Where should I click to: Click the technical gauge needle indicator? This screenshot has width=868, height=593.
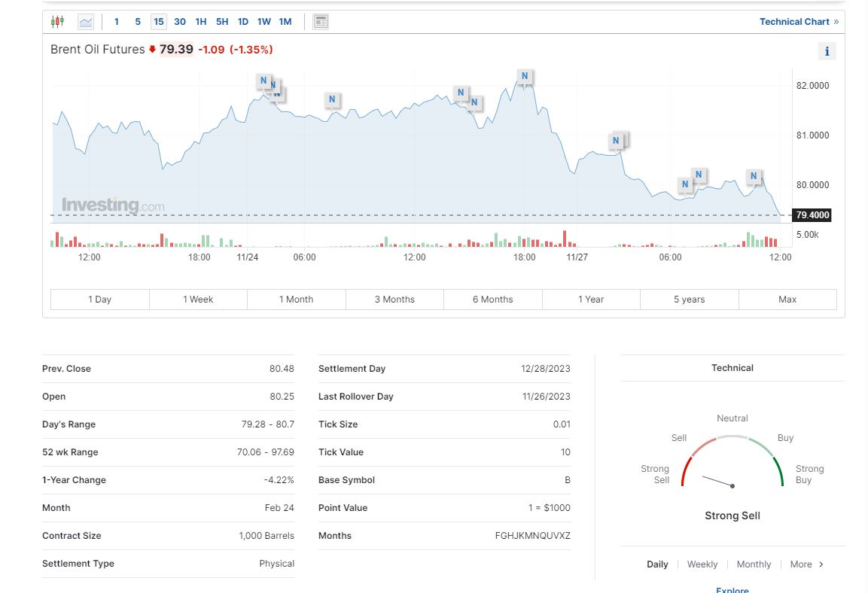[x=717, y=481]
